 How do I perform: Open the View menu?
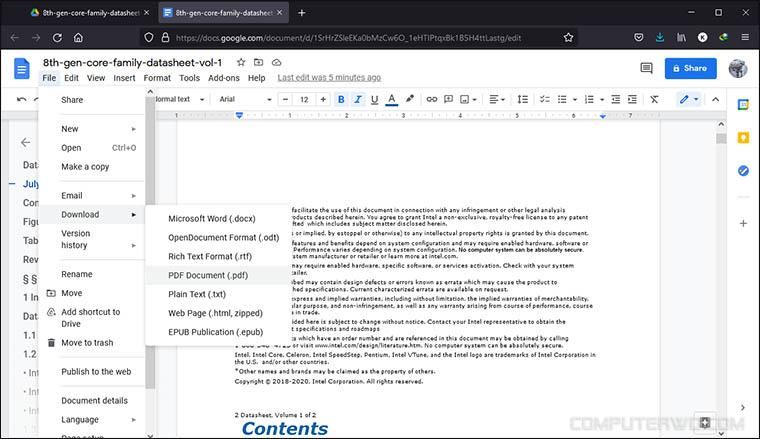(x=96, y=78)
